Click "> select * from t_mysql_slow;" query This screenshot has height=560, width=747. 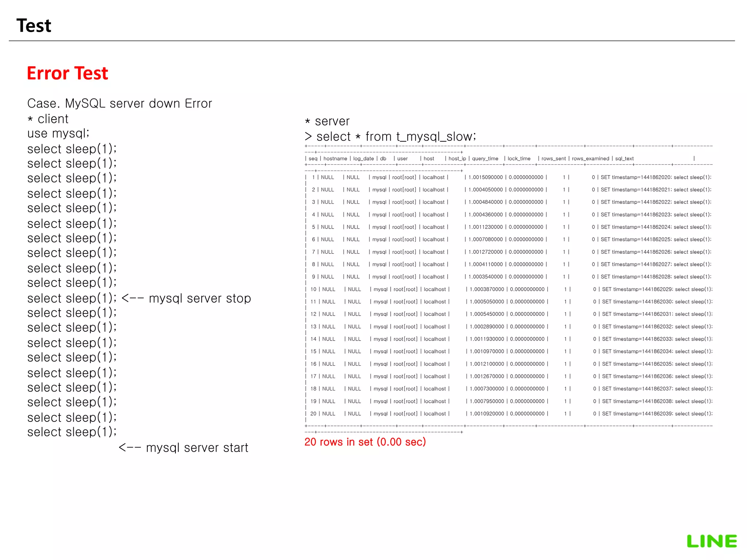coord(391,137)
